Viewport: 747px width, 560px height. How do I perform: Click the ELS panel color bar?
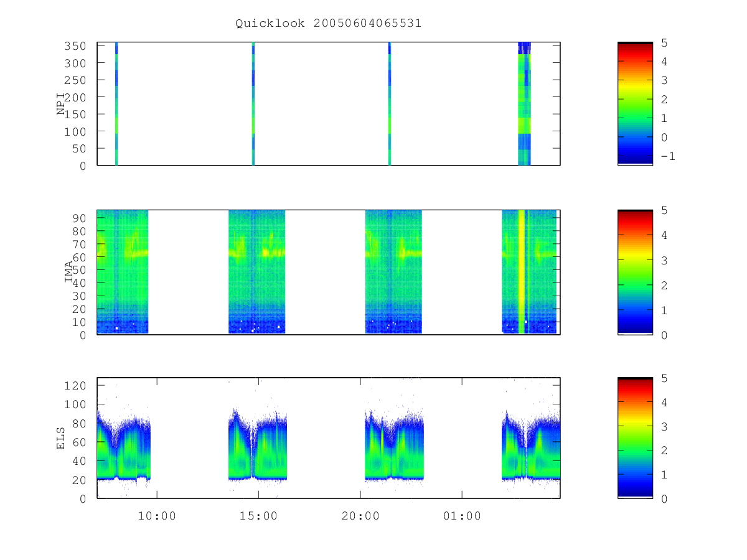click(x=635, y=438)
